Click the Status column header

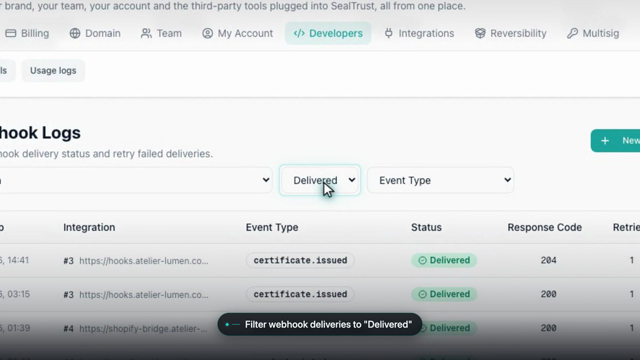[426, 227]
